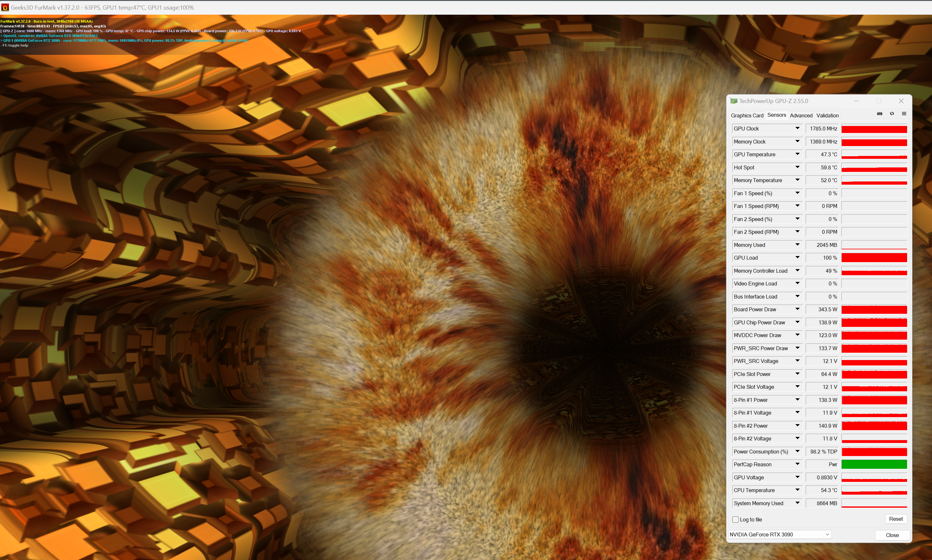Open the PerfCap Reason dropdown arrow
Viewport: 932px width, 560px height.
tap(797, 464)
